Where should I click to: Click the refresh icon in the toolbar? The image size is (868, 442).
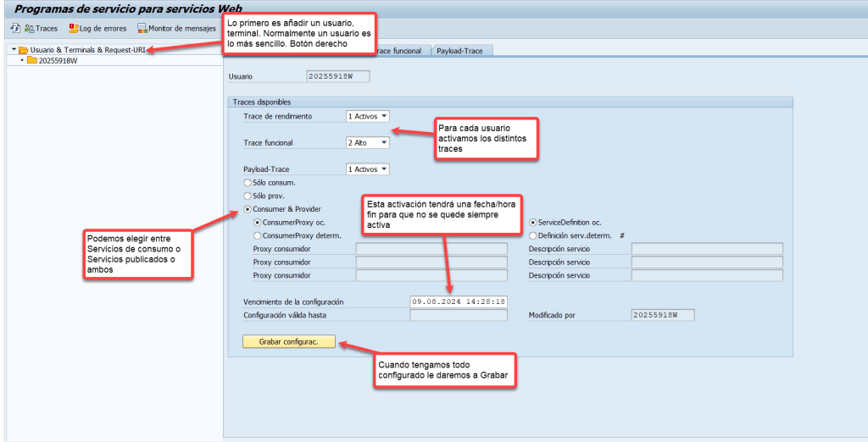coord(15,29)
